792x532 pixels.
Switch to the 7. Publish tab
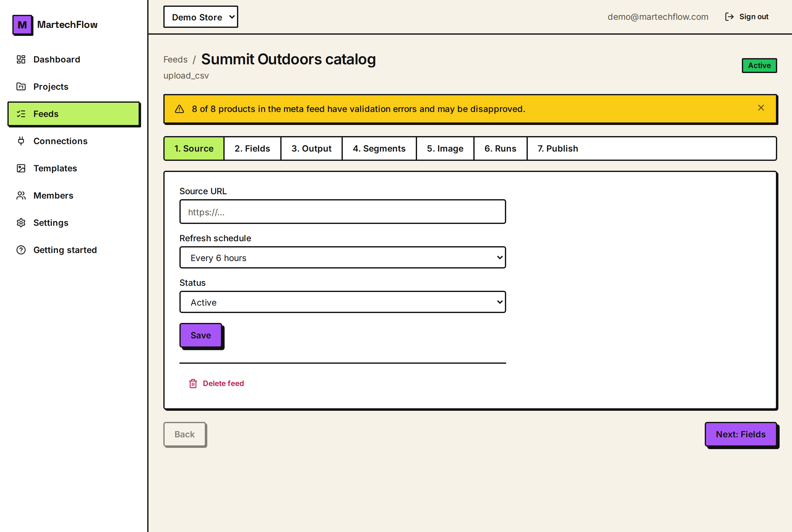(x=557, y=148)
